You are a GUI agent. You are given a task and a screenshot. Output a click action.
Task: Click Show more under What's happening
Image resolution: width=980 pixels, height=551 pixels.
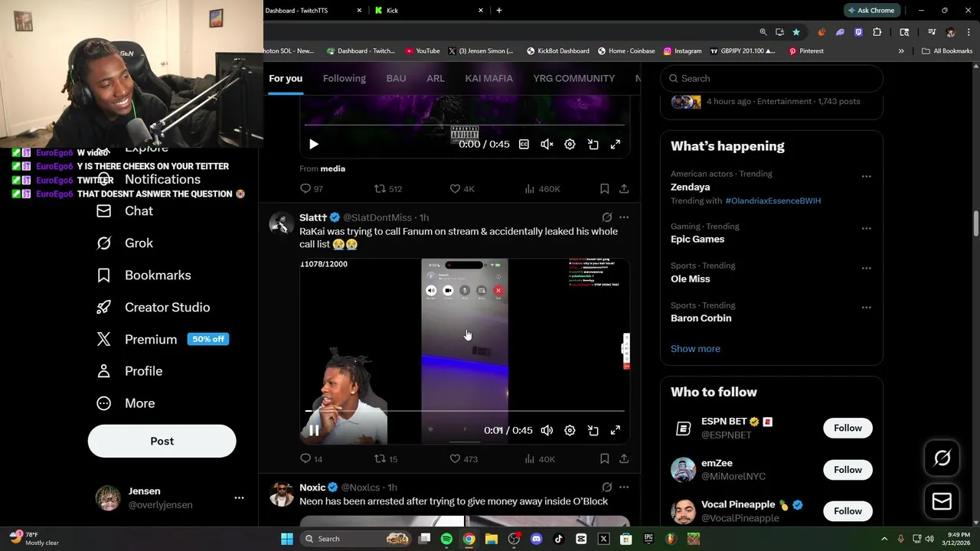point(695,349)
